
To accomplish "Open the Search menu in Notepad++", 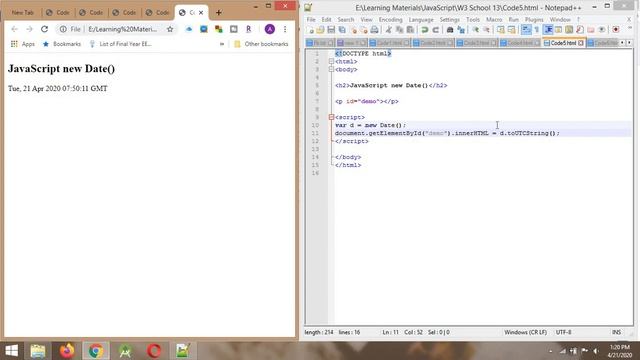I will 346,20.
